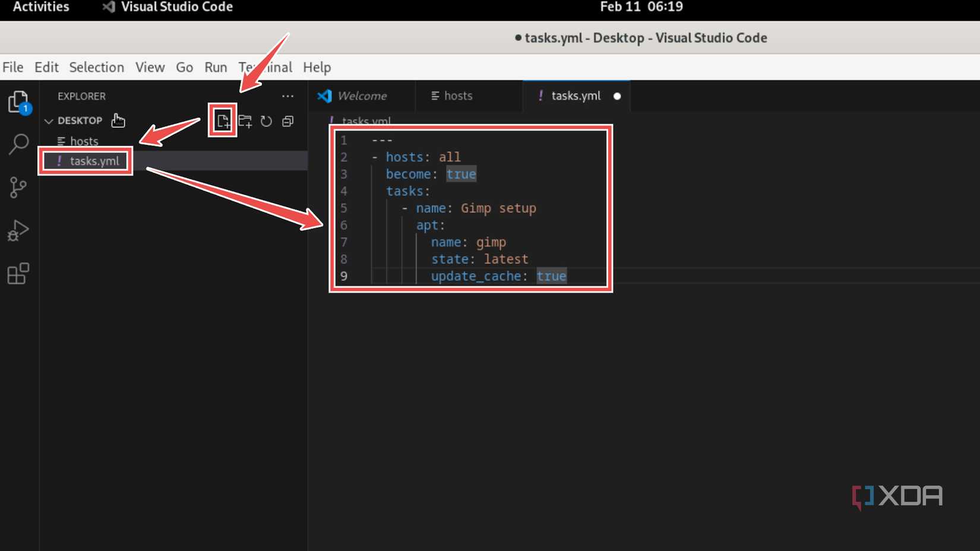Click Activities in the top bar
Screen dimensions: 980x551
41,7
